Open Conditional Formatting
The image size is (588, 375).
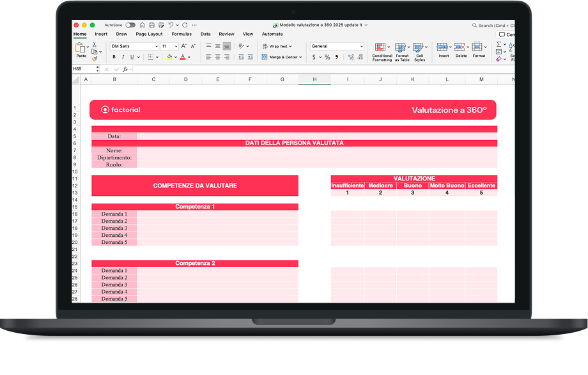pyautogui.click(x=382, y=51)
